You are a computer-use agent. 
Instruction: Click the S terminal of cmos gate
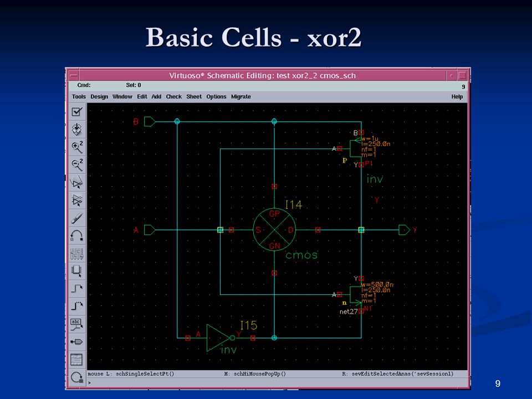pos(258,230)
